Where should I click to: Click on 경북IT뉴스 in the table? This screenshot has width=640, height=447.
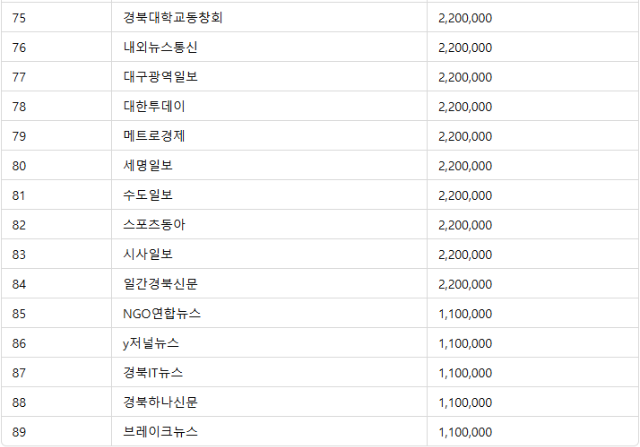(153, 373)
